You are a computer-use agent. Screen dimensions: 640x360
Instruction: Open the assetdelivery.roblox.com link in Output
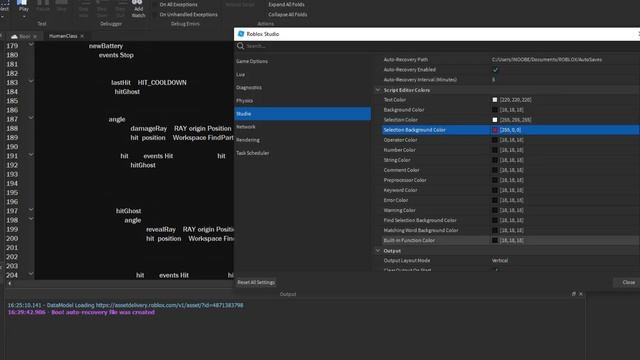point(169,305)
